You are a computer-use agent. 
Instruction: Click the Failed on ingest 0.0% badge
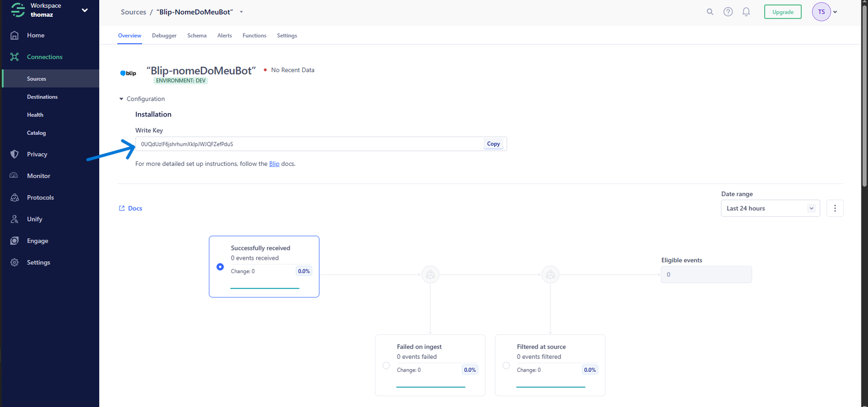coord(470,370)
